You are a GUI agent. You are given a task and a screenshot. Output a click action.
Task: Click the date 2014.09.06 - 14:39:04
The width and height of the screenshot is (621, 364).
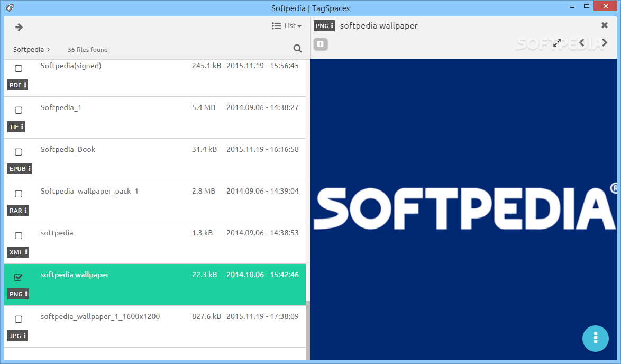pos(262,191)
